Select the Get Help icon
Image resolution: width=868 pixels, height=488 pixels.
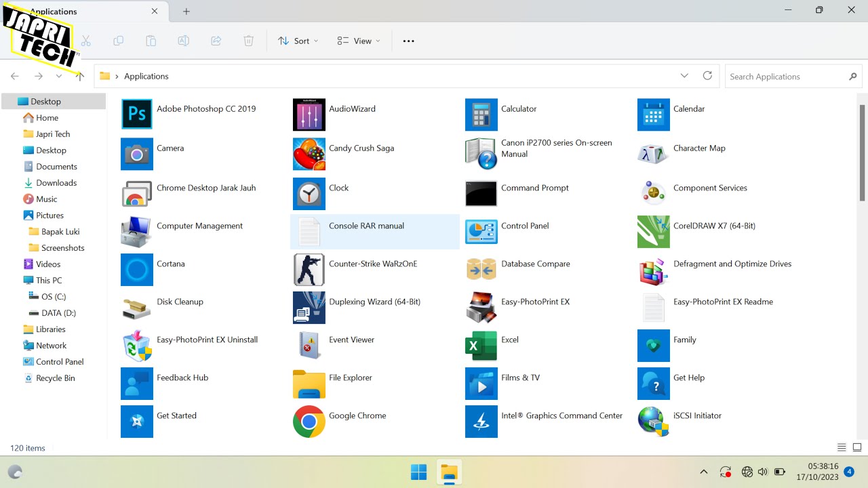coord(654,384)
